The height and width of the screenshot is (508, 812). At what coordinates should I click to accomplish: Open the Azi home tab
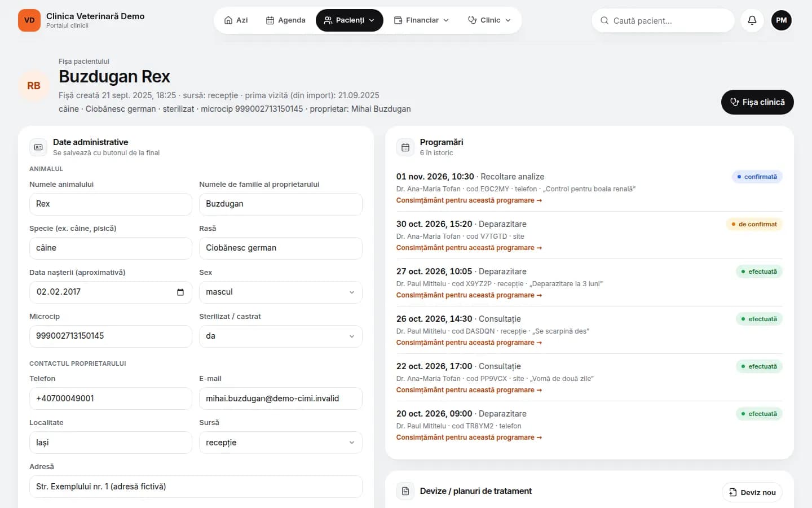[236, 20]
